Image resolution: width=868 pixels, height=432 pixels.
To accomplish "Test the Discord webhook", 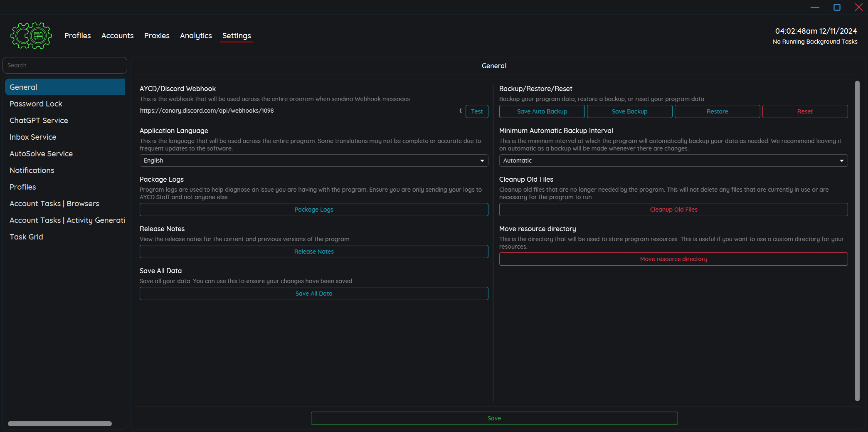I will click(x=476, y=111).
